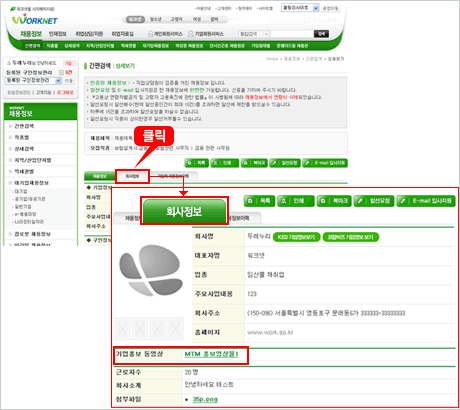The width and height of the screenshot is (460, 410).
Task: Open the 35p.png attachment link
Action: click(x=205, y=399)
